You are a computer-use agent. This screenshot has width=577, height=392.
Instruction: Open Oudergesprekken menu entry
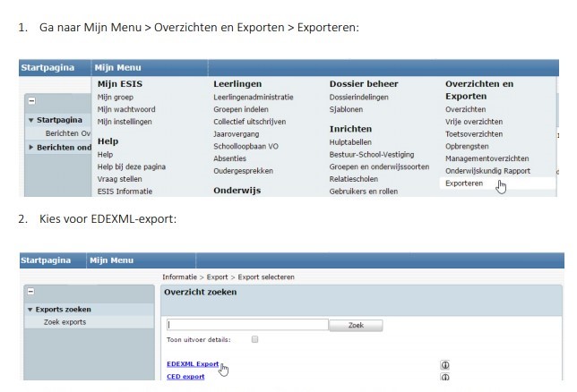[x=243, y=171]
